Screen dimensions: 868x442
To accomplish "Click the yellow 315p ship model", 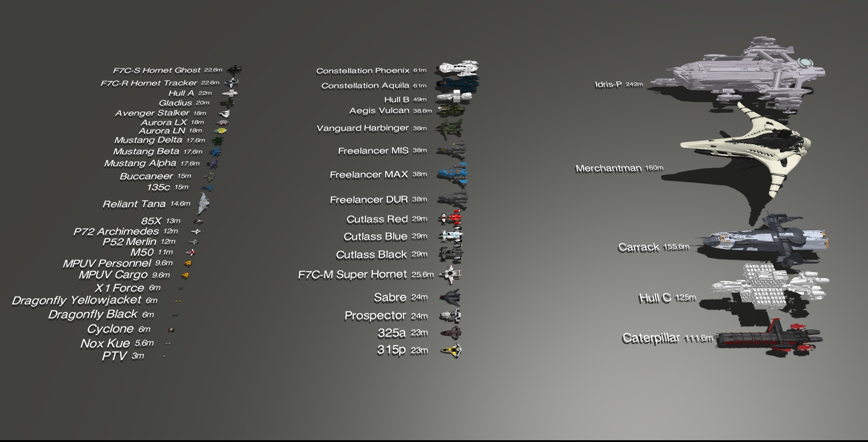I will click(451, 350).
